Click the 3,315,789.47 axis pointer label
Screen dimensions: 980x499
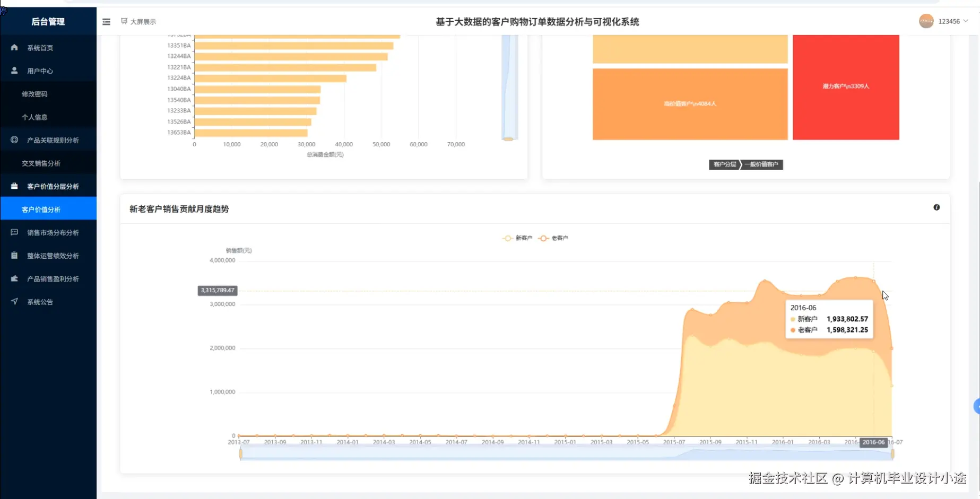pyautogui.click(x=218, y=291)
